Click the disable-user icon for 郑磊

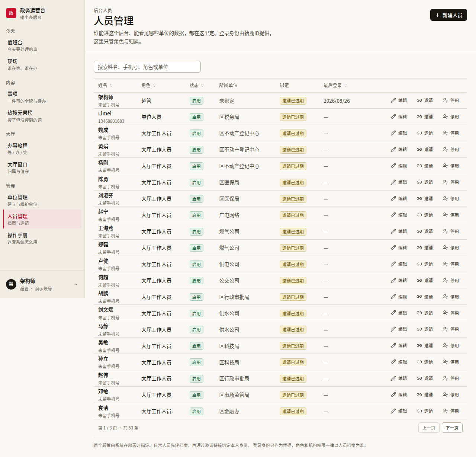tap(445, 248)
